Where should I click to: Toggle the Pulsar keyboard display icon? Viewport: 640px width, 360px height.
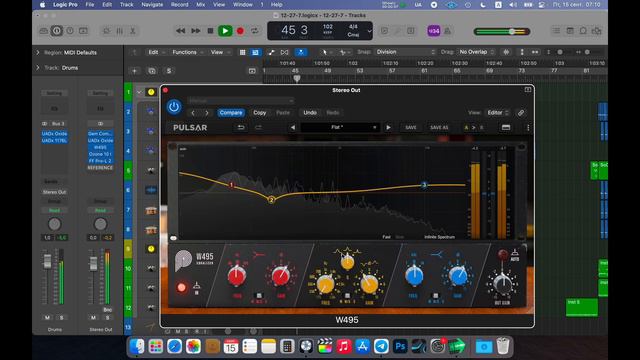pos(506,128)
